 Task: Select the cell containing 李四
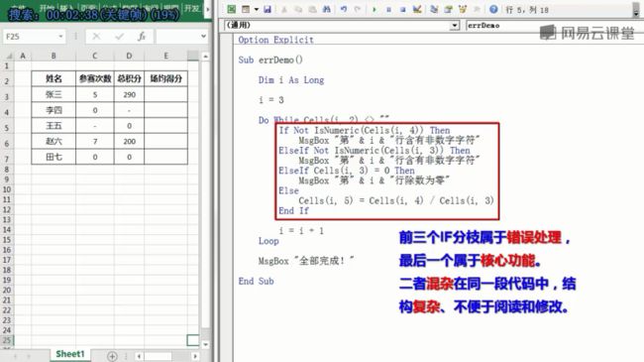click(x=54, y=110)
